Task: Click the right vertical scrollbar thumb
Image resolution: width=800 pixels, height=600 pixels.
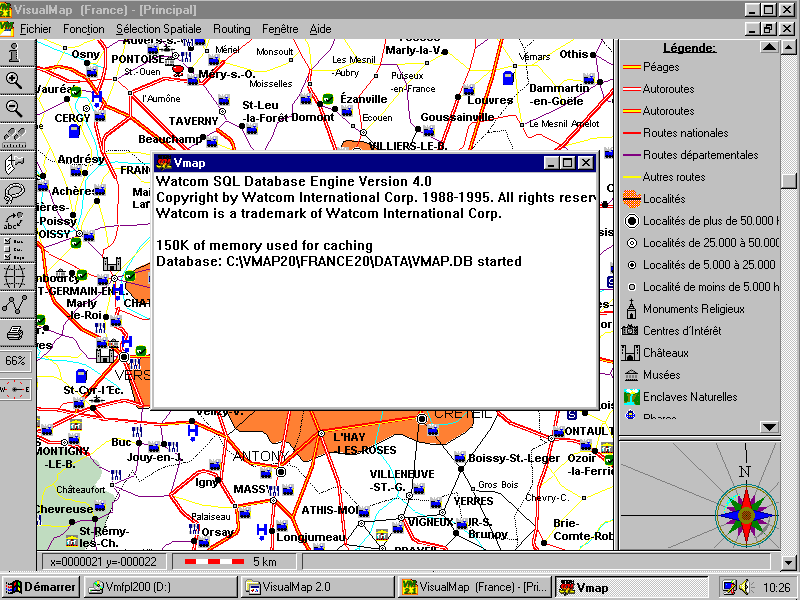Action: (789, 181)
